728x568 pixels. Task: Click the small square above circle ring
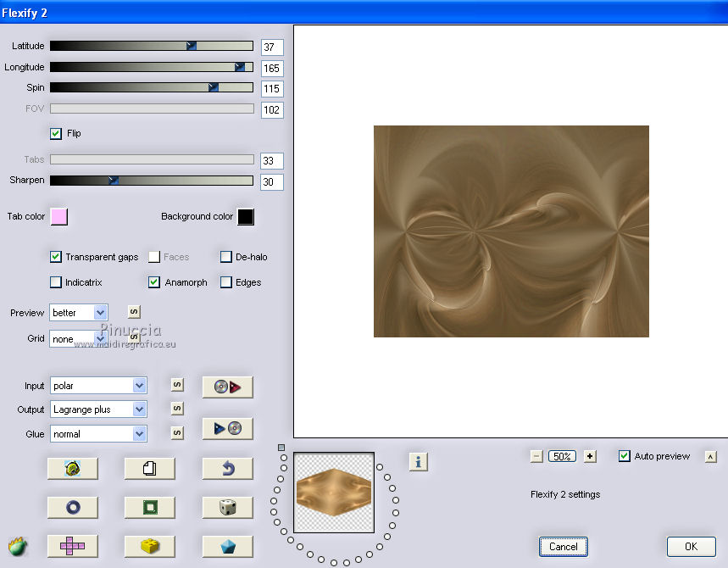[x=281, y=448]
